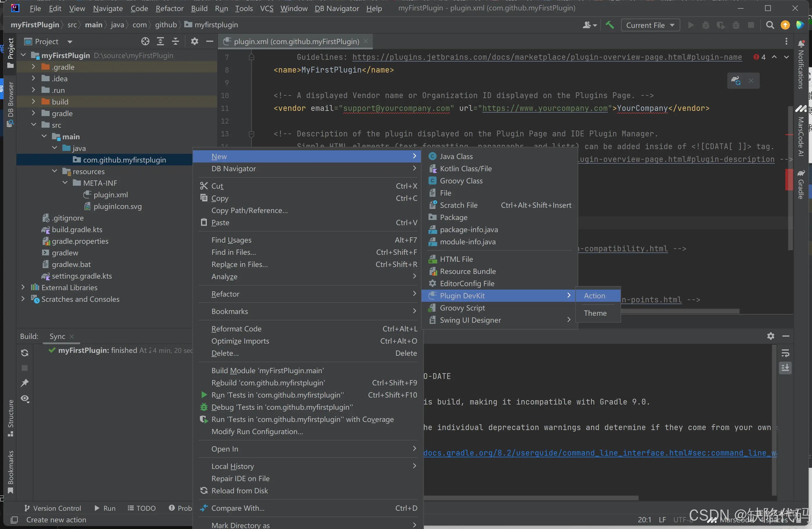812x529 pixels.
Task: Expand External Libraries node
Action: pos(23,287)
